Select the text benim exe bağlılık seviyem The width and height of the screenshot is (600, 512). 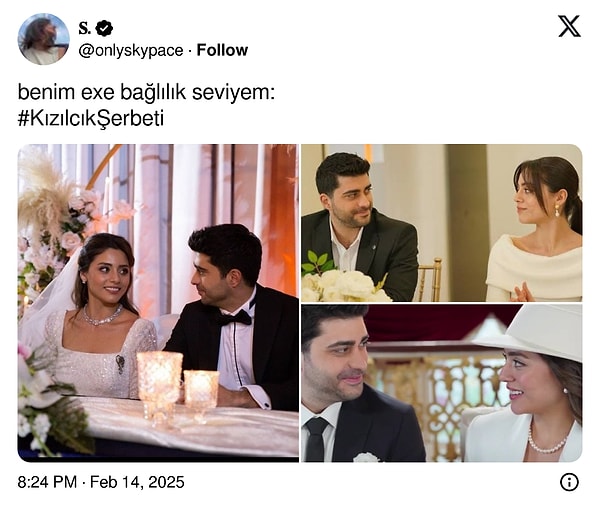tap(146, 93)
